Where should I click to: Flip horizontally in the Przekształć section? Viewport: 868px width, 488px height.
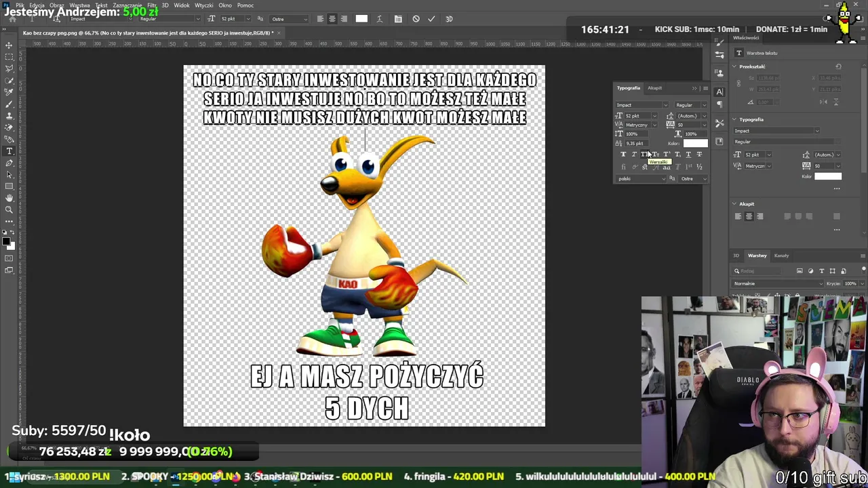(823, 102)
